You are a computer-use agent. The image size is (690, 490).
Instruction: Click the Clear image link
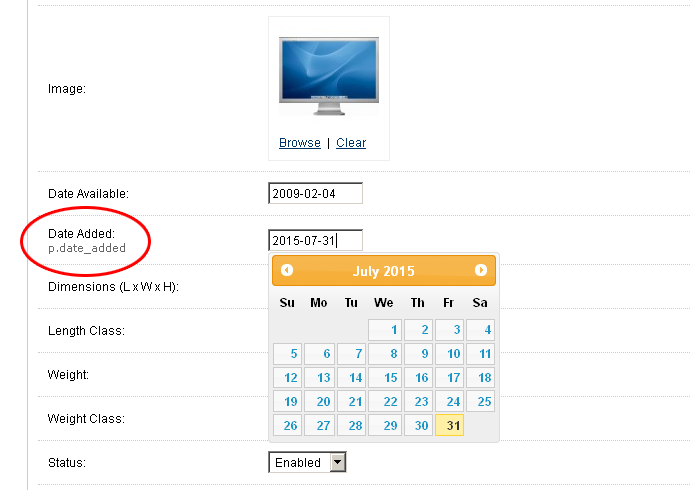coord(351,143)
